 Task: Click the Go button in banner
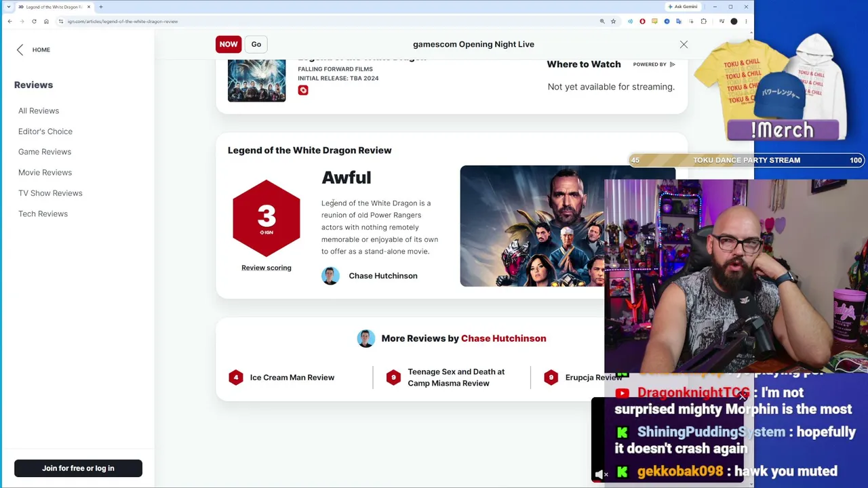(x=256, y=44)
